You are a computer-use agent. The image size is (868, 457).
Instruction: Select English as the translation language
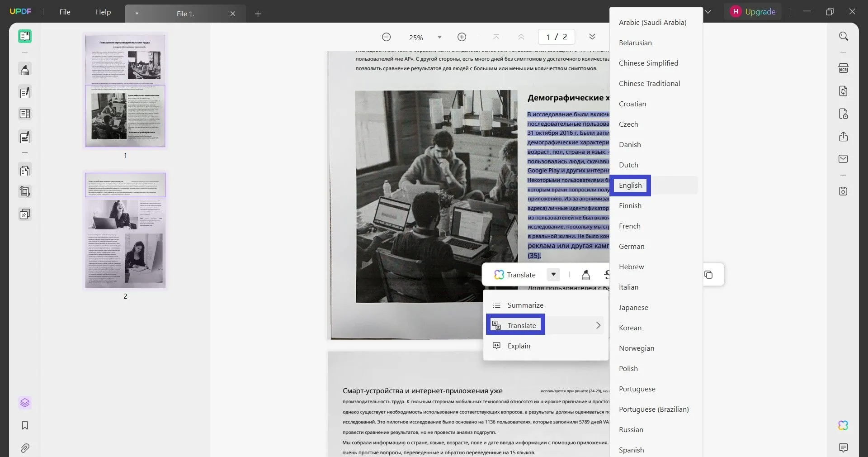630,185
